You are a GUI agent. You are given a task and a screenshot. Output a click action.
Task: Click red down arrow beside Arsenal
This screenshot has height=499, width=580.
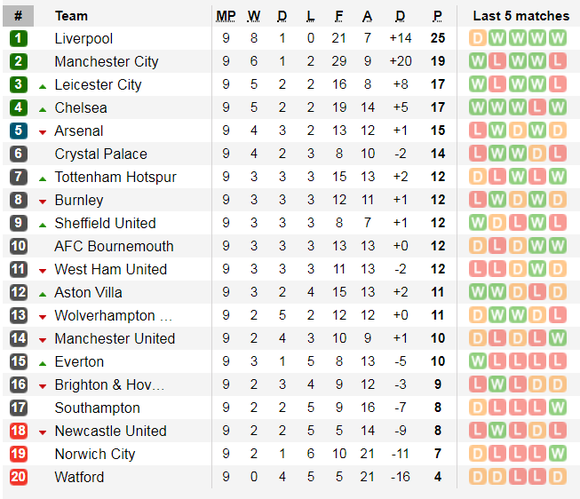coord(43,132)
